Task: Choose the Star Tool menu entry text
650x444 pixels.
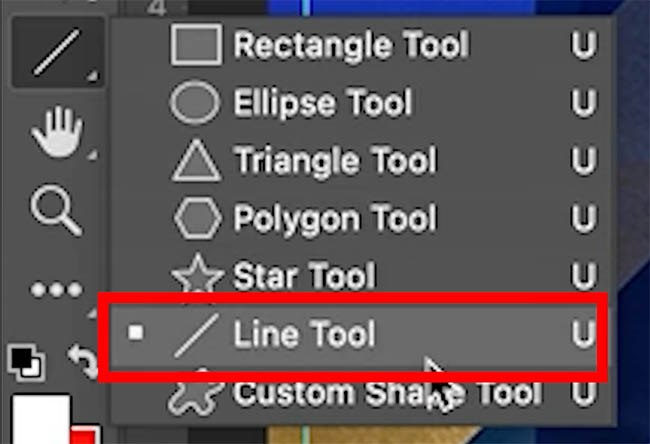Action: click(x=305, y=276)
